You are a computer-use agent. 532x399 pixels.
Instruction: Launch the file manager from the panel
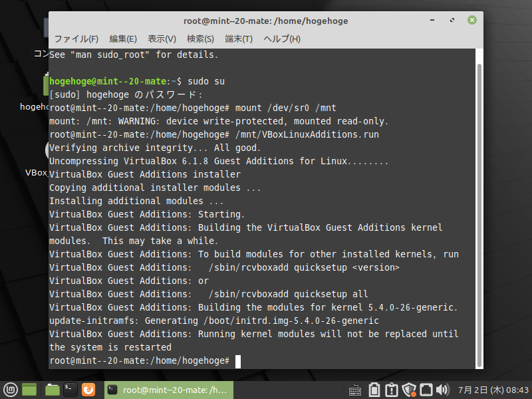[x=53, y=390]
